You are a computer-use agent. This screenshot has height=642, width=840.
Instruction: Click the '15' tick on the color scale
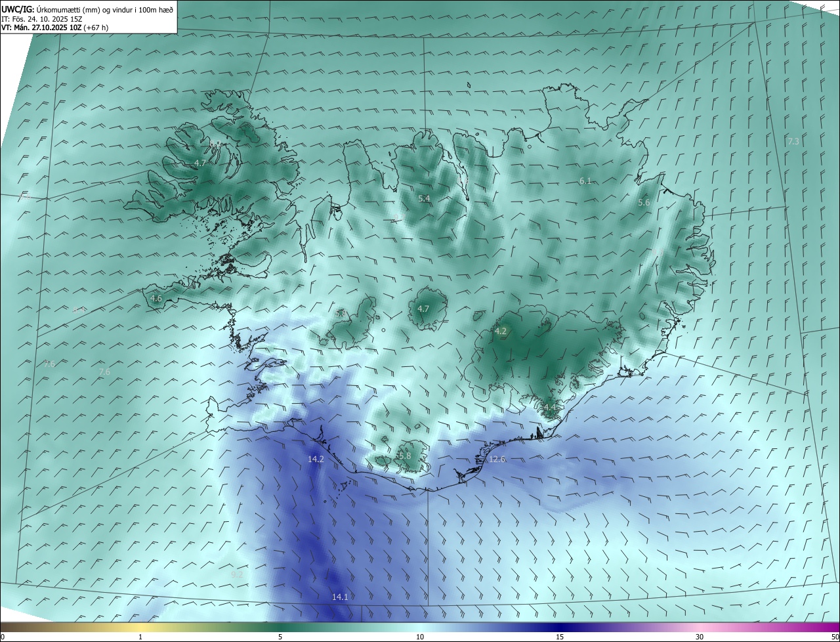tap(560, 637)
